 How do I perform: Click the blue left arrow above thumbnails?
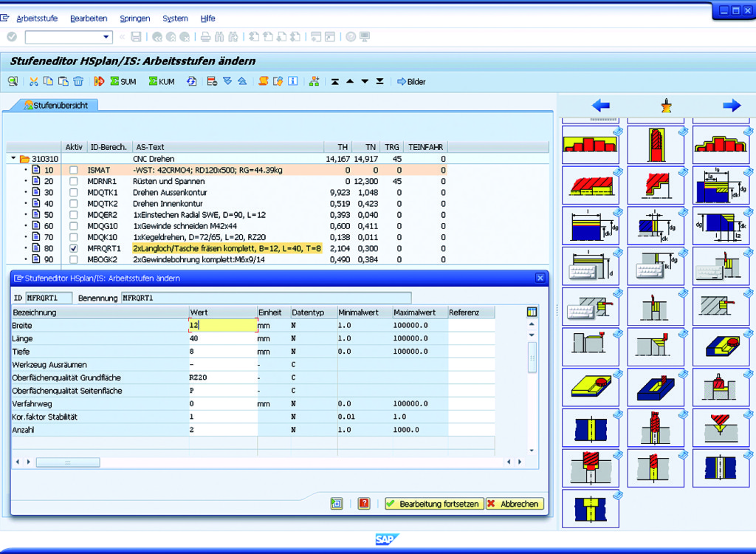pos(601,105)
